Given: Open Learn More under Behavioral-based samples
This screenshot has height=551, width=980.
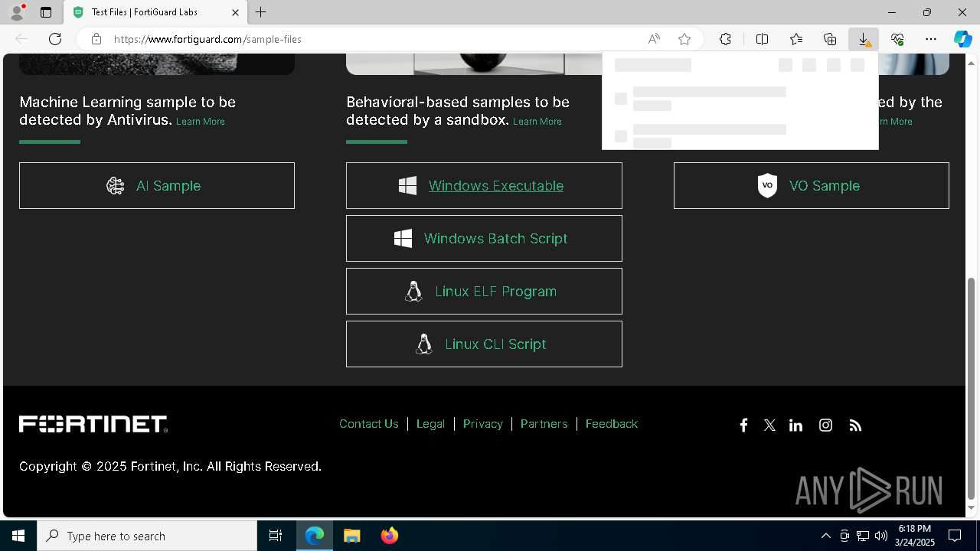Looking at the screenshot, I should coord(537,122).
